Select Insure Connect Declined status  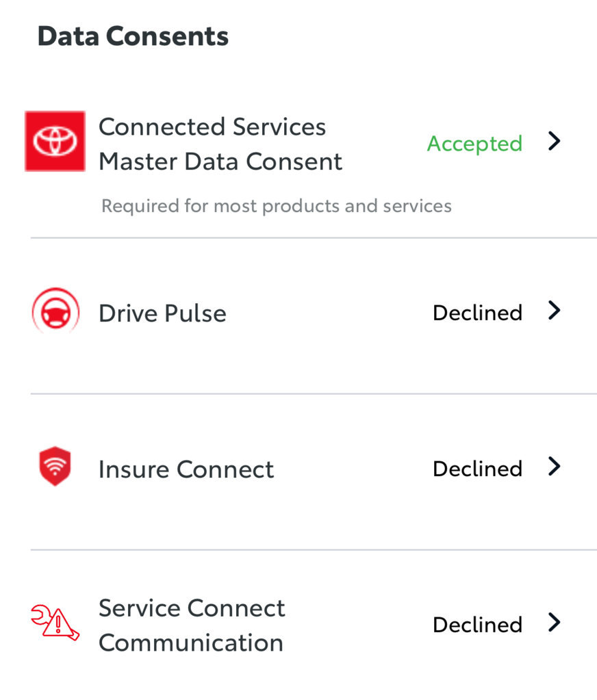click(478, 469)
